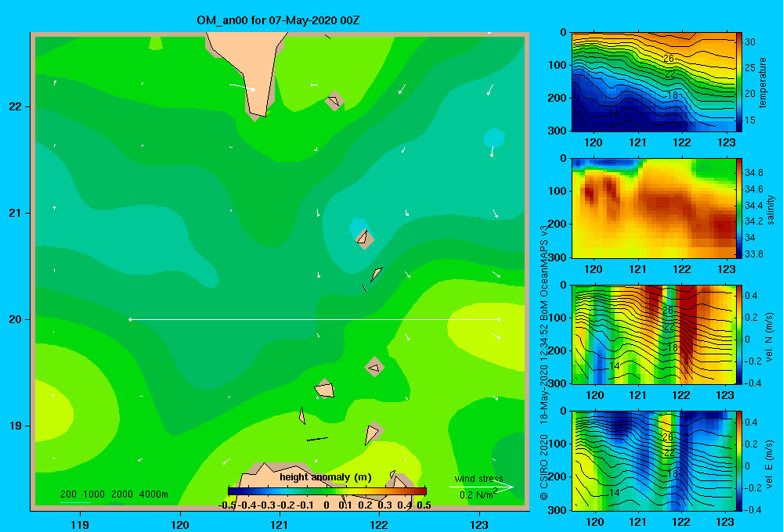Screen dimensions: 783x532
Task: Click the "2000" depth contour legend entry
Action: click(x=122, y=494)
